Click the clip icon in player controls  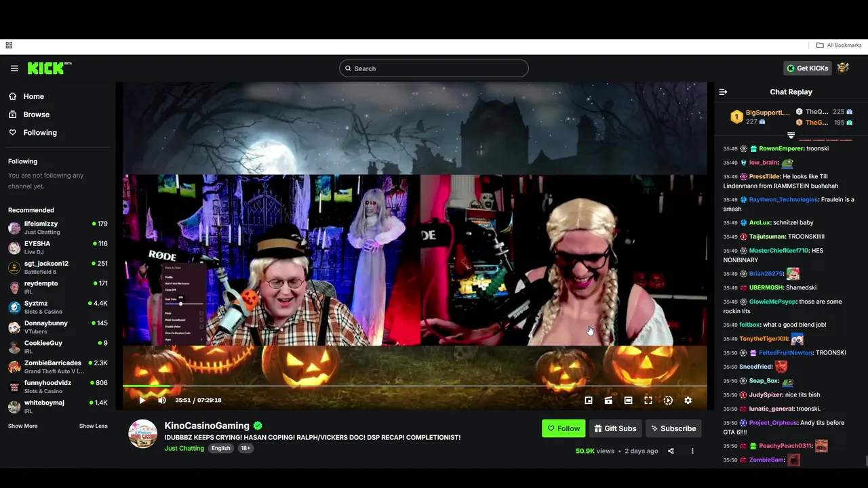pos(608,401)
